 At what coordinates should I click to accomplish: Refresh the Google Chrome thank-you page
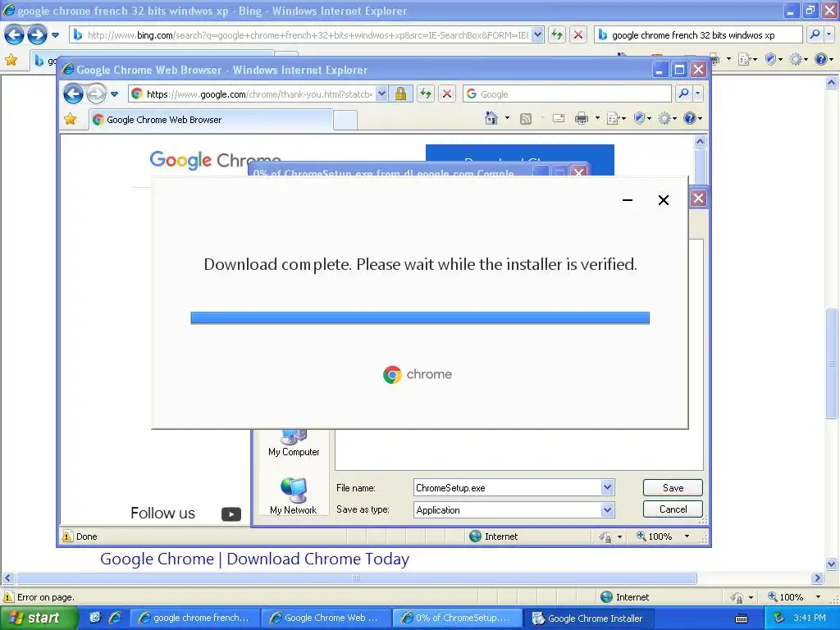click(x=426, y=94)
